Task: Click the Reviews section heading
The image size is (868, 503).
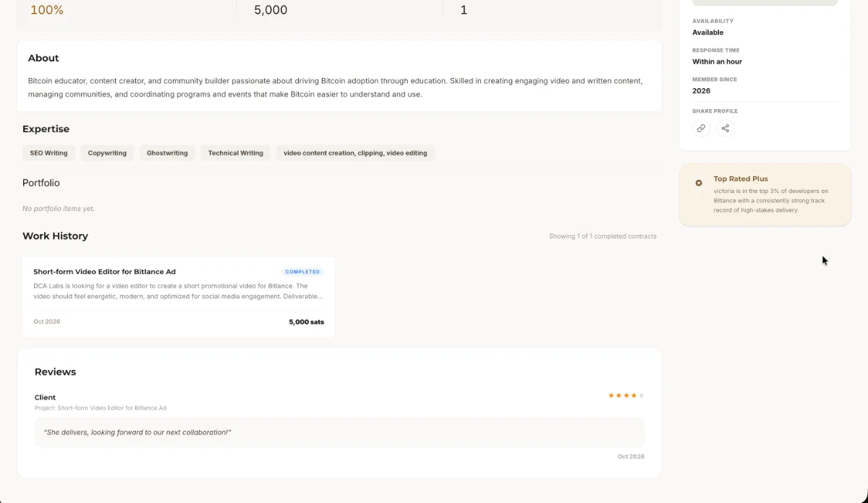Action: [55, 372]
